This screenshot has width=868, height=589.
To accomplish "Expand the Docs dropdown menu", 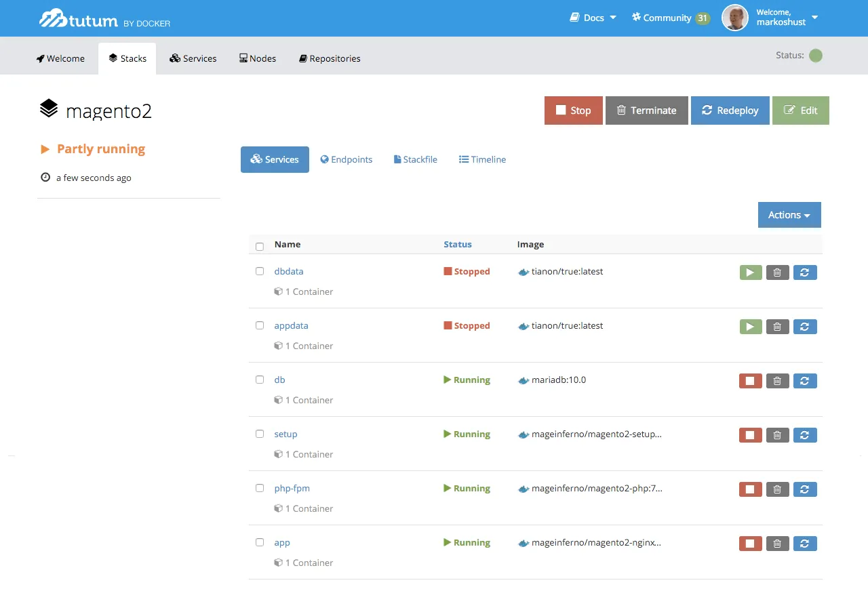I will tap(593, 18).
